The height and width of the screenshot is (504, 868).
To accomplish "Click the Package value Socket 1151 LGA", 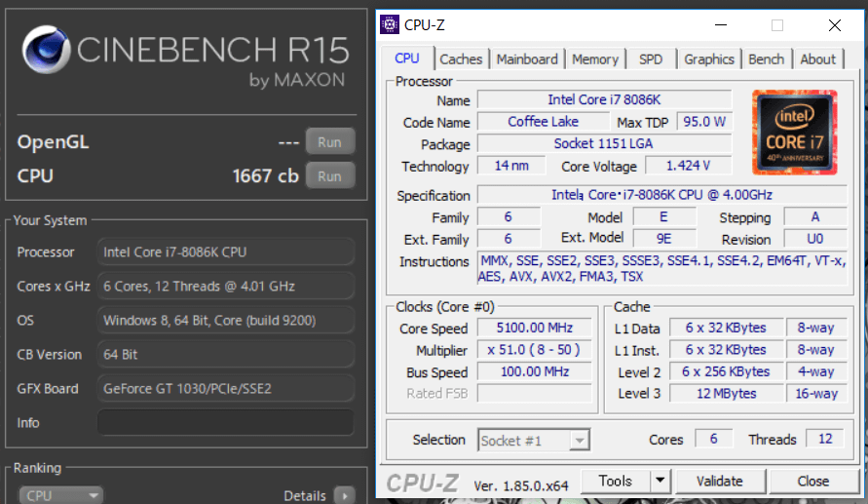I will 605,143.
